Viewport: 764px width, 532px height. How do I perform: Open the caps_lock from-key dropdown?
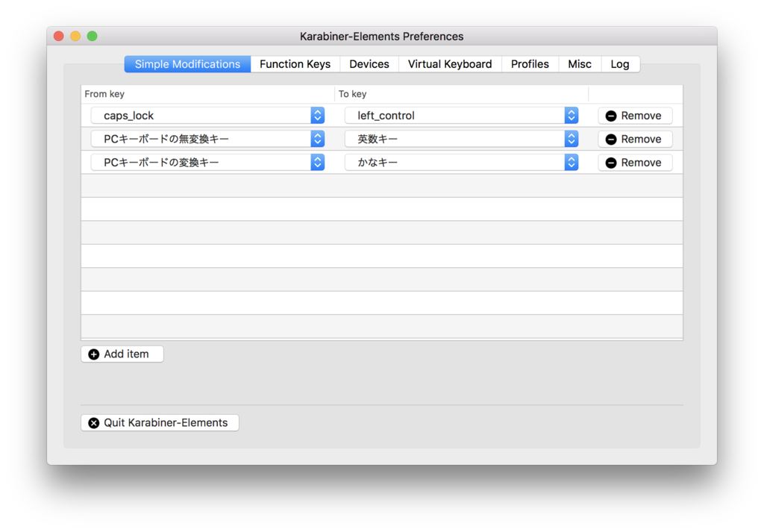click(x=207, y=116)
